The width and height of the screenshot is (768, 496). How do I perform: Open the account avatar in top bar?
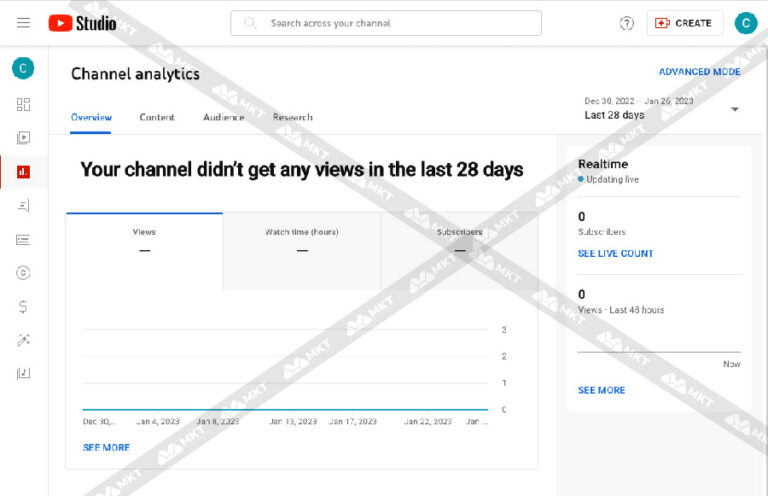(x=745, y=23)
